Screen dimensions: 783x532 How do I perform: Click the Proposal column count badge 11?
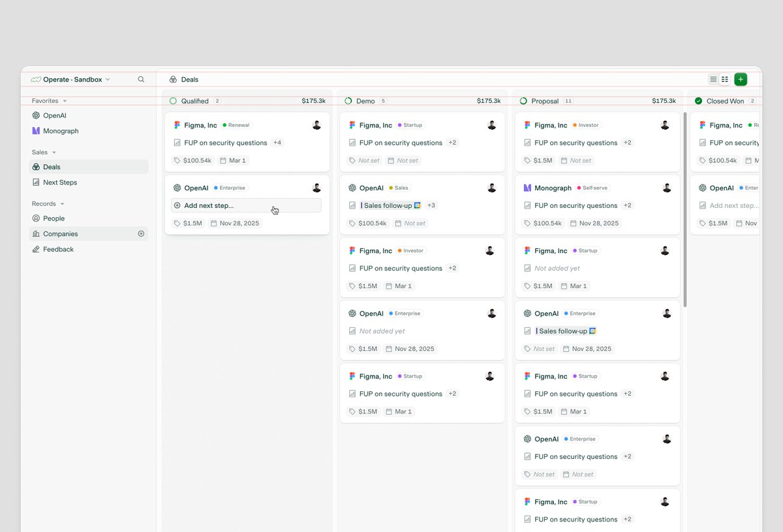[568, 101]
